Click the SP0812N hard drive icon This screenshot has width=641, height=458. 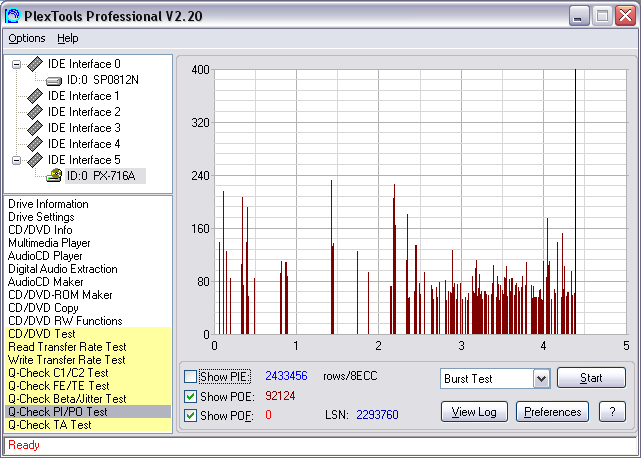point(54,81)
